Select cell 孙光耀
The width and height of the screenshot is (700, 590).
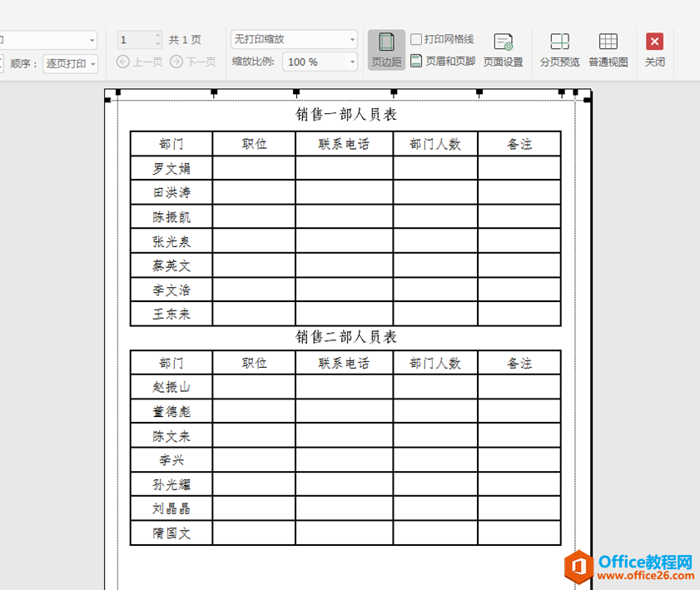[171, 484]
